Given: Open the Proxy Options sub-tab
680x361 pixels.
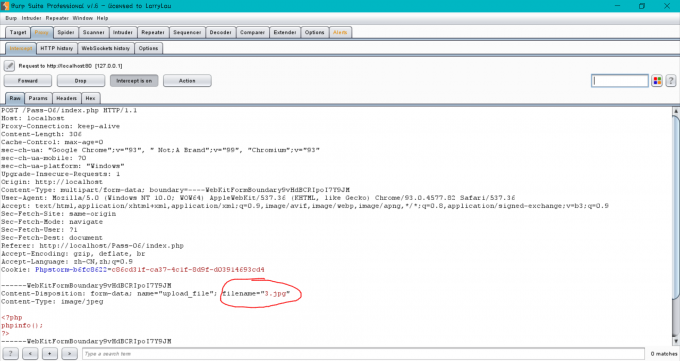Looking at the screenshot, I should tap(148, 48).
